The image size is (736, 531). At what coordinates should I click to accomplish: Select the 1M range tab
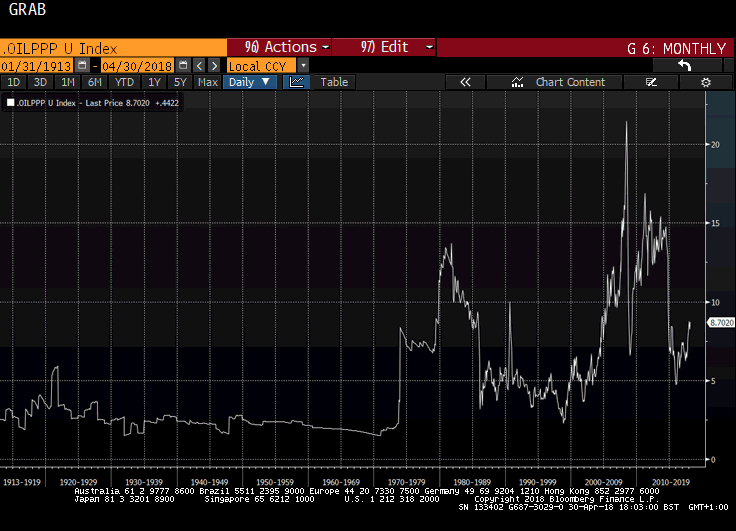pyautogui.click(x=68, y=82)
